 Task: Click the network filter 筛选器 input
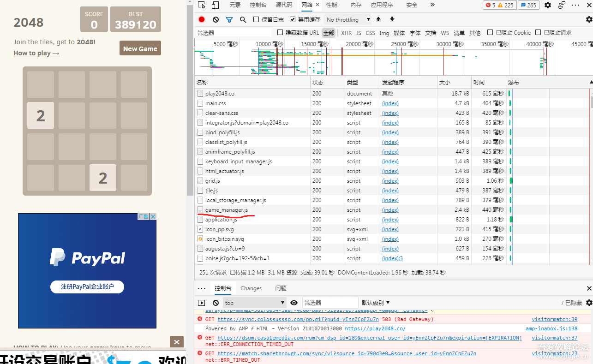tap(234, 33)
